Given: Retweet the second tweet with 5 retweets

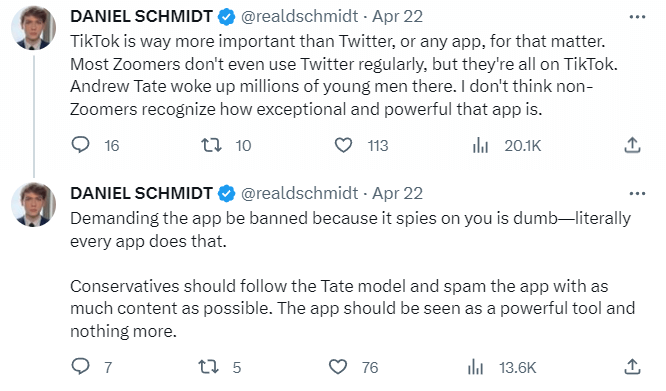Looking at the screenshot, I should [209, 366].
